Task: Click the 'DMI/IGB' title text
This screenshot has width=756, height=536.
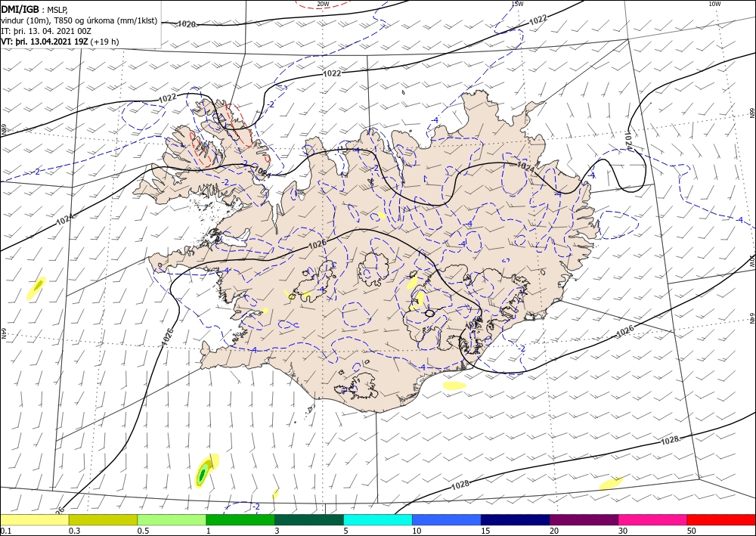Action: click(x=20, y=10)
